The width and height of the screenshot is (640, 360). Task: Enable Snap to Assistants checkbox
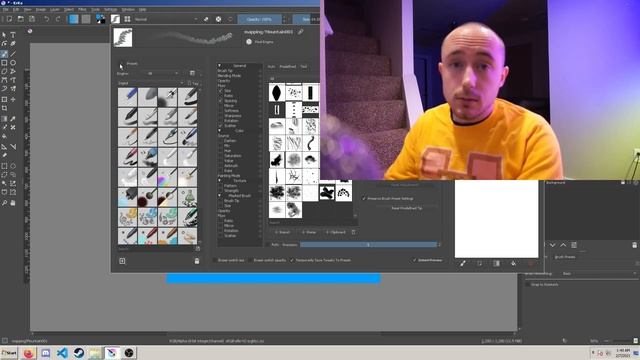[x=527, y=284]
